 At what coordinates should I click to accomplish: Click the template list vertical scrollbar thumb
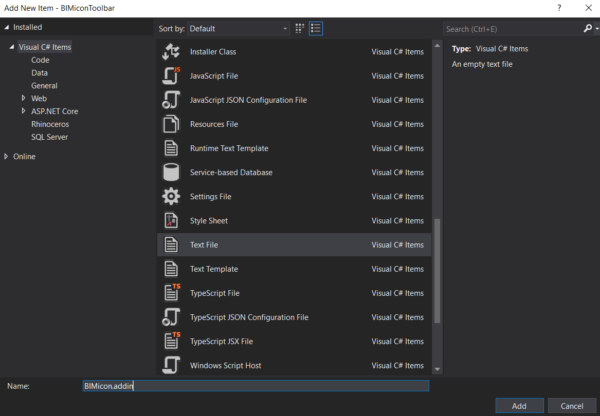point(437,270)
